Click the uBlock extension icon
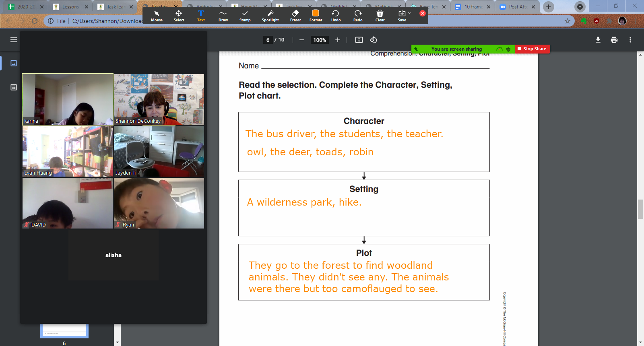Screen dimensions: 644x346 597,21
